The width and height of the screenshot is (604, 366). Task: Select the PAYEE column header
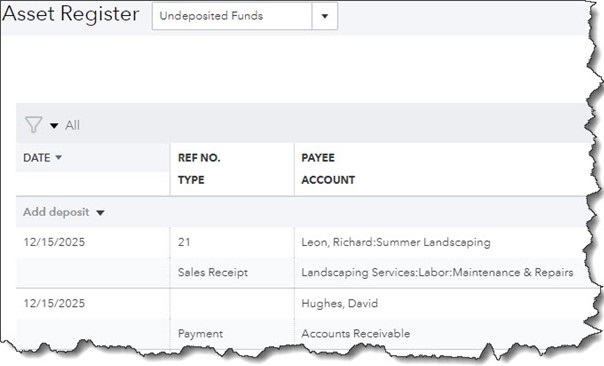click(x=318, y=158)
